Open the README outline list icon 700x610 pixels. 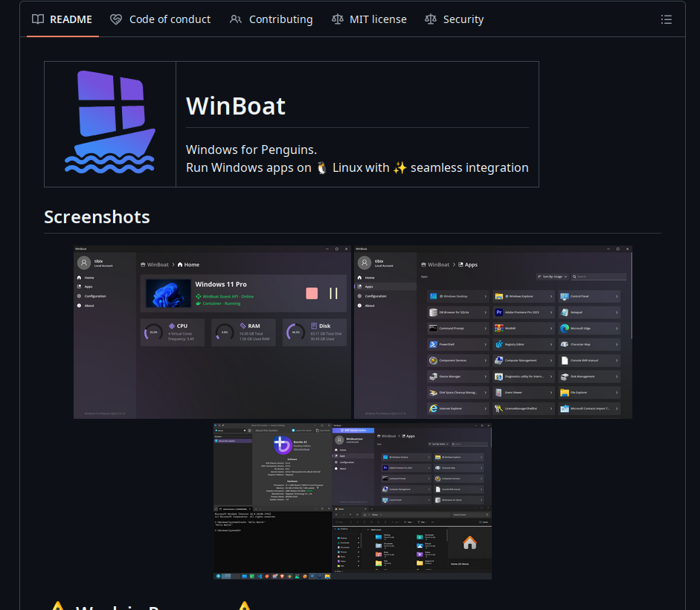[666, 19]
